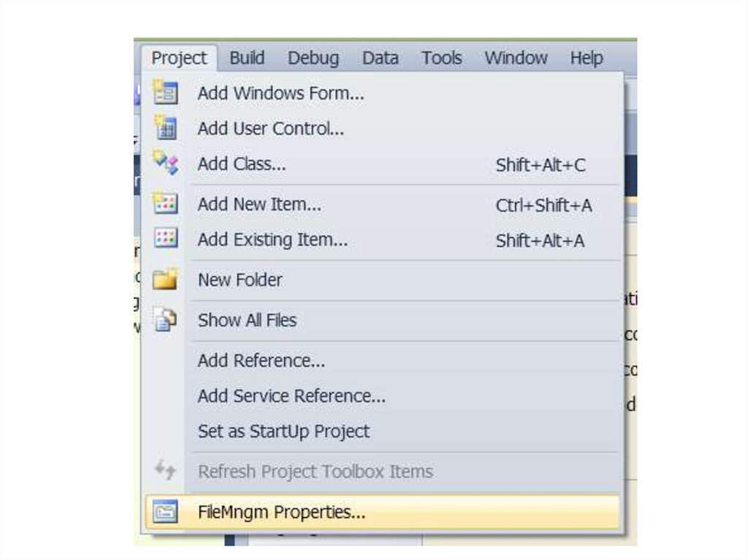Click the Add New Item icon
Image resolution: width=748 pixels, height=560 pixels.
pyautogui.click(x=165, y=204)
